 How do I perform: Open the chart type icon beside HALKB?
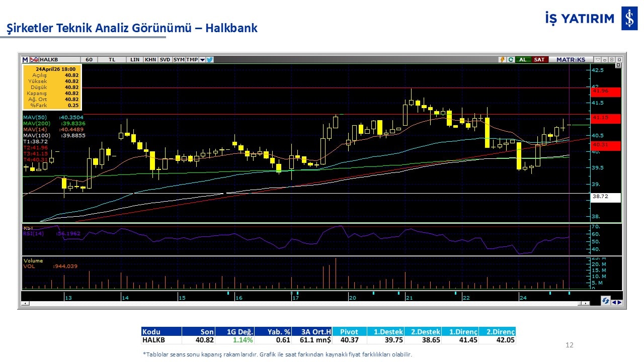pyautogui.click(x=35, y=59)
